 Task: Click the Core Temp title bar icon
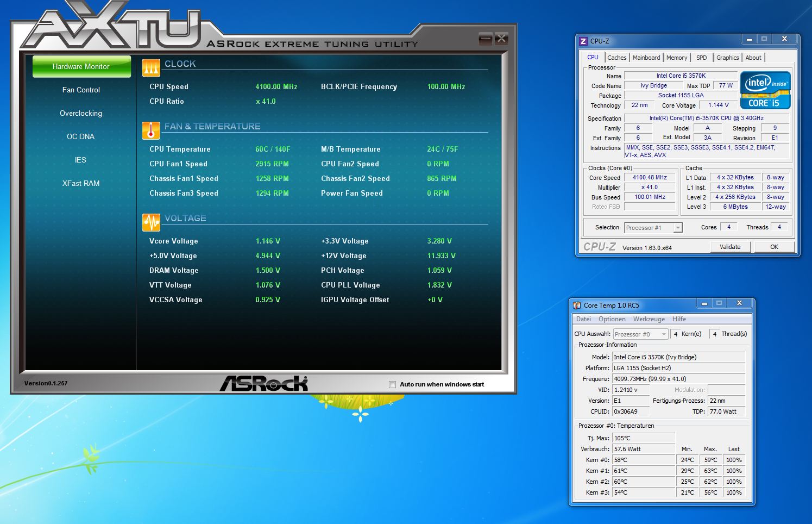pos(577,305)
